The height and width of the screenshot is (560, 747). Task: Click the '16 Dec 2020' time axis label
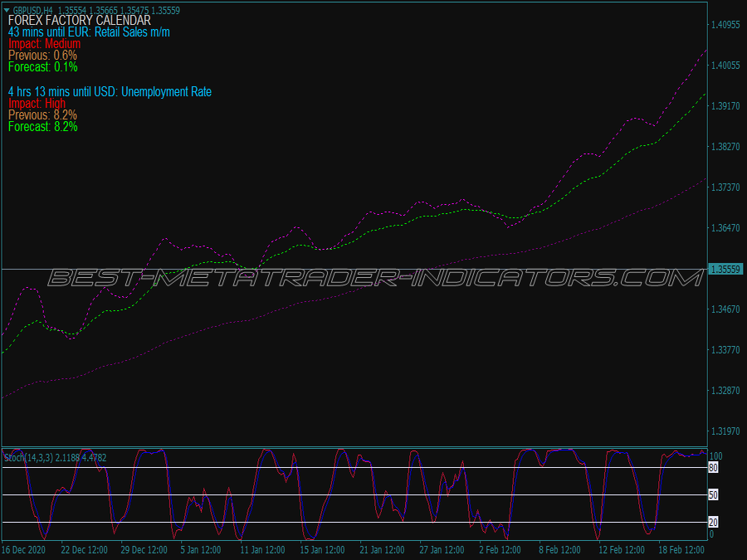pos(24,550)
